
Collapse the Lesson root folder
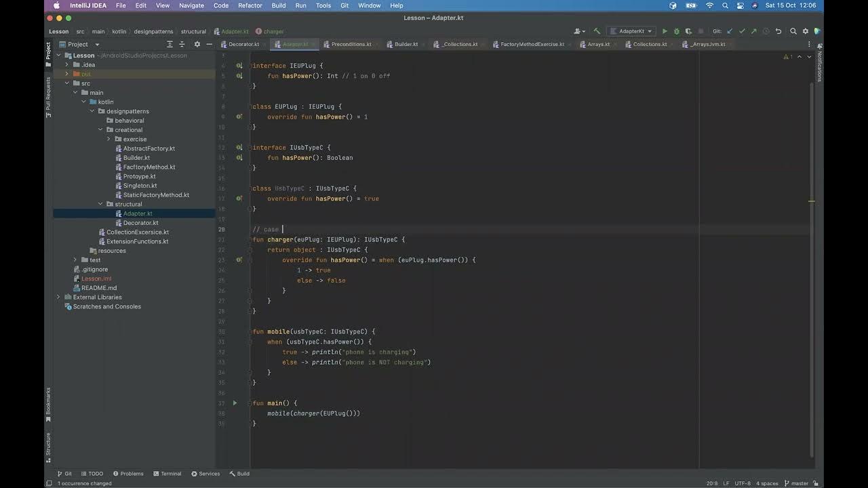[58, 56]
